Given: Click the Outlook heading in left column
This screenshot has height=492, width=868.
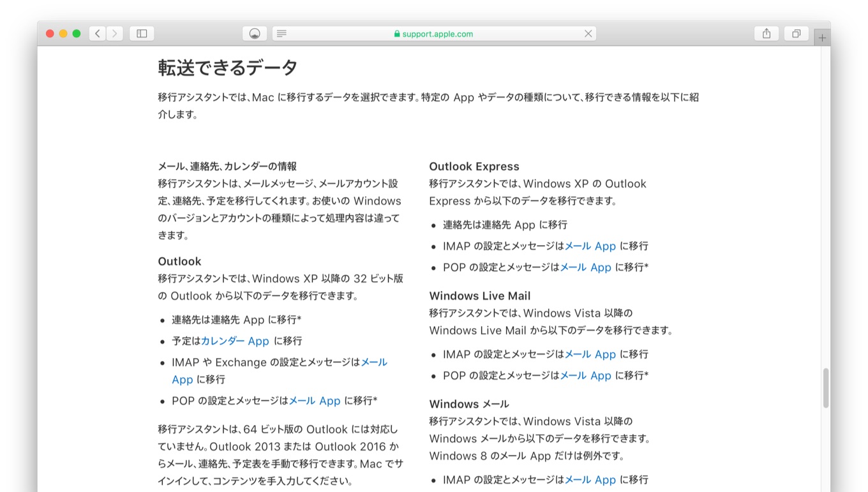Looking at the screenshot, I should [x=179, y=261].
